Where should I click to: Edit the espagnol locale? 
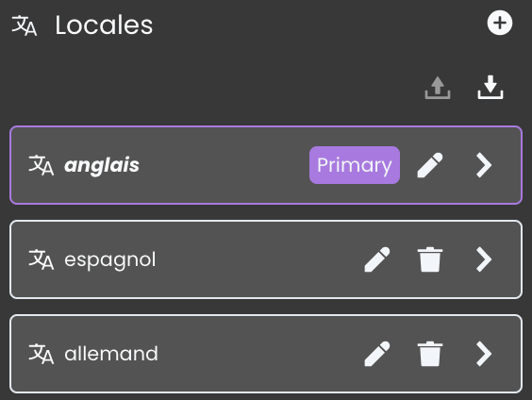point(377,259)
